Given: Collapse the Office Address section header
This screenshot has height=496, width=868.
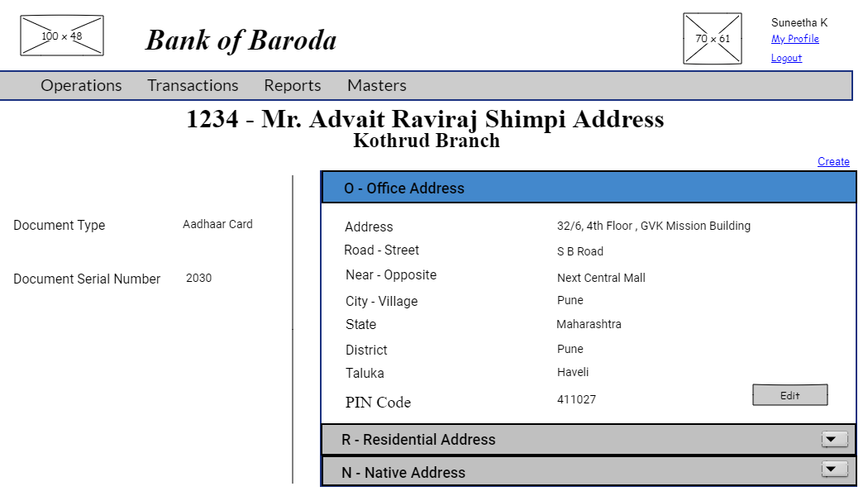Looking at the screenshot, I should (404, 188).
